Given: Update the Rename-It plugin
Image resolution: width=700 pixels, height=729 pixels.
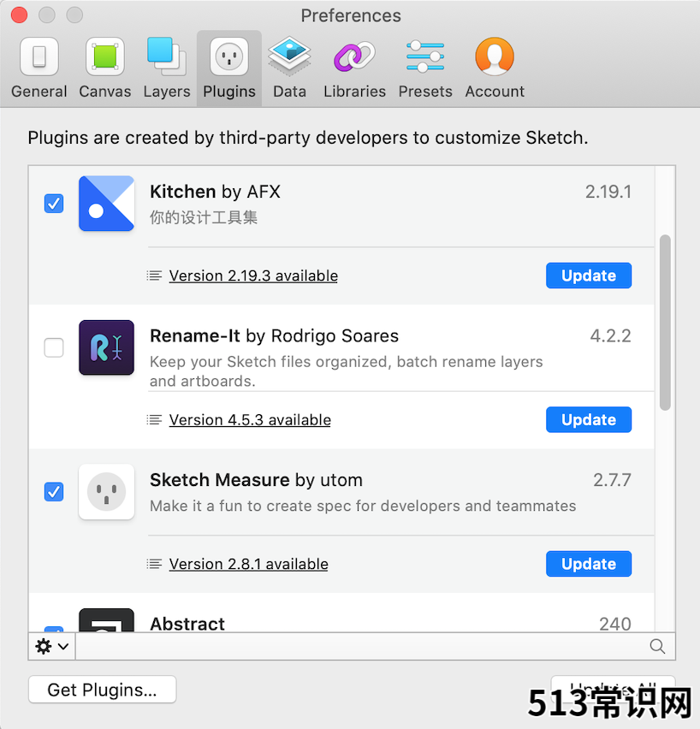Looking at the screenshot, I should (x=589, y=420).
